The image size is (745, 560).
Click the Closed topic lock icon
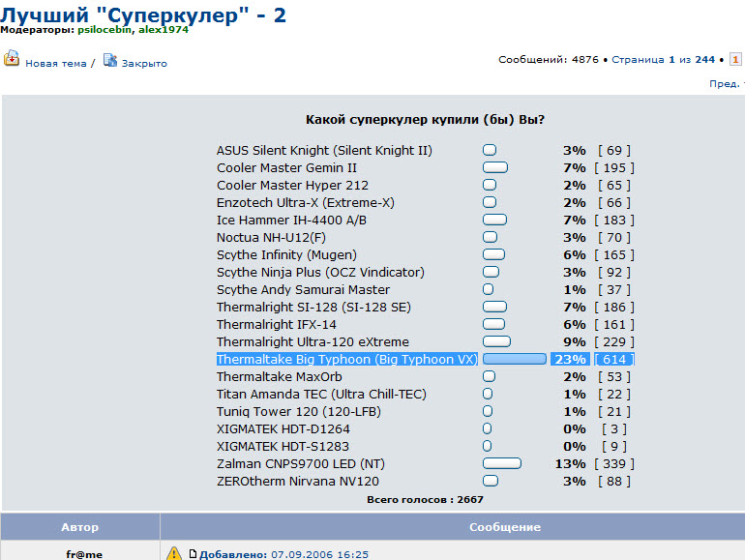(110, 60)
